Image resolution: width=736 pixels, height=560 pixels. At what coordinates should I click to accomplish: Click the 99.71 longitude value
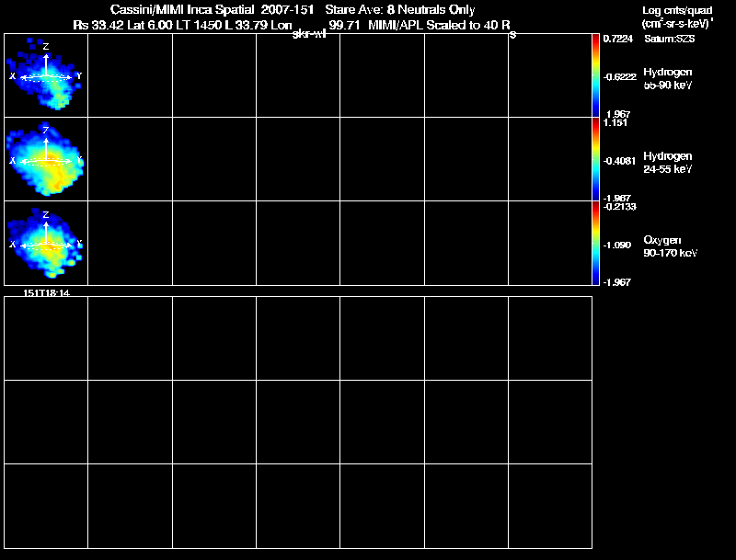click(x=344, y=25)
